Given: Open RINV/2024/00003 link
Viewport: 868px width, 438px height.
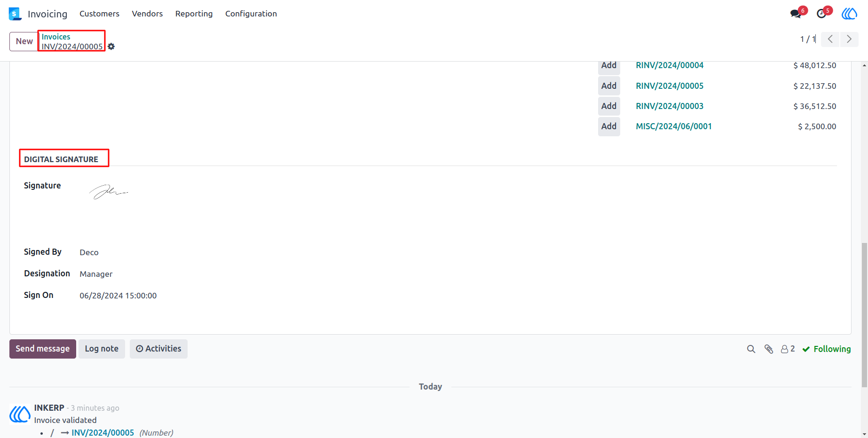Looking at the screenshot, I should [x=670, y=106].
